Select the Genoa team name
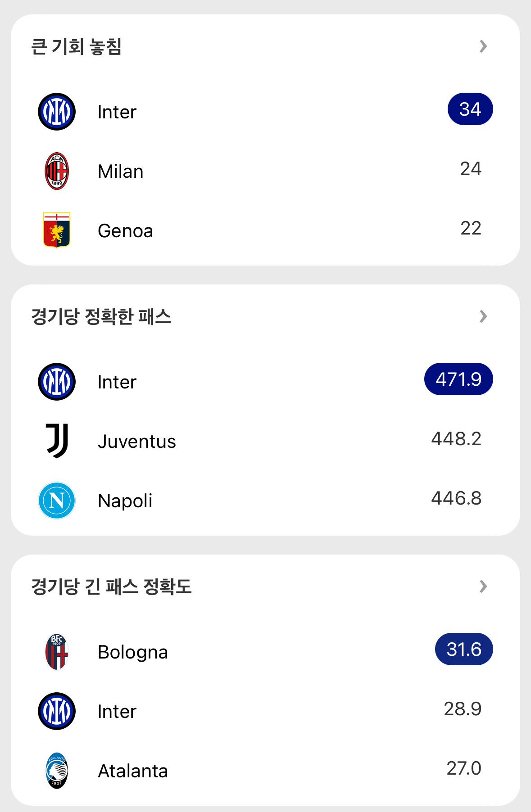The height and width of the screenshot is (812, 531). point(125,231)
